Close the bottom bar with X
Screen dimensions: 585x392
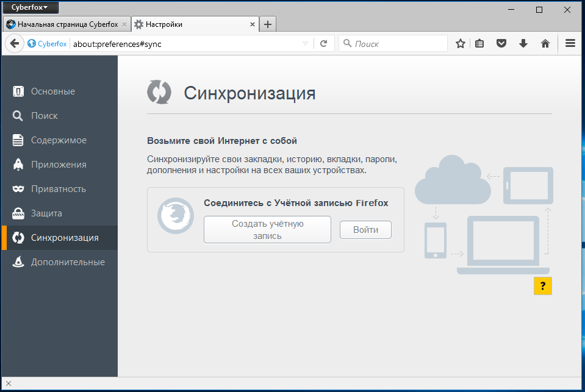click(9, 383)
